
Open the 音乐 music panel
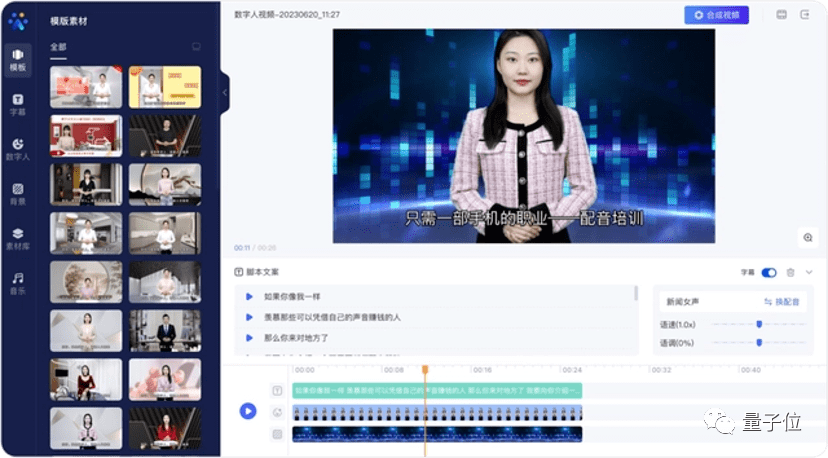17,281
